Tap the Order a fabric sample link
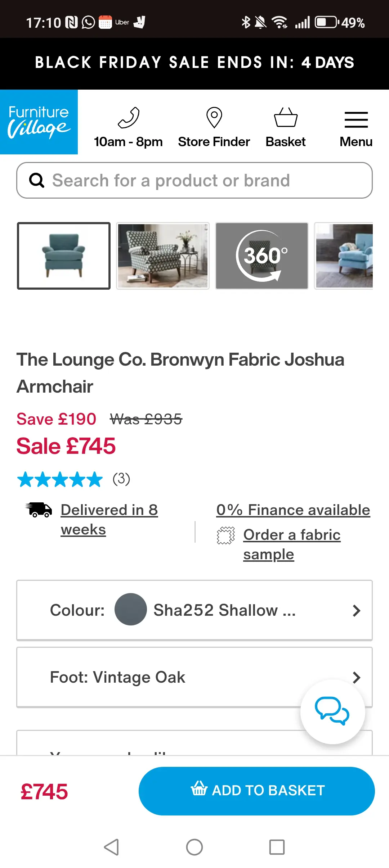The width and height of the screenshot is (389, 868). 292,544
